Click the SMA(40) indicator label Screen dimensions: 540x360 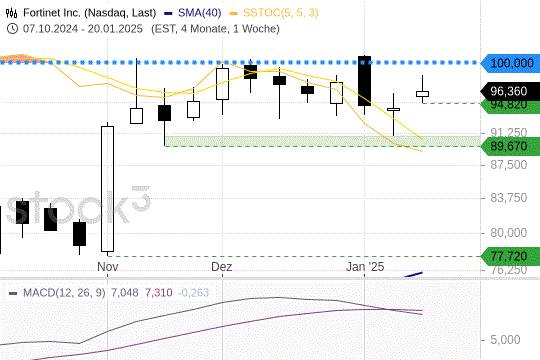(199, 13)
